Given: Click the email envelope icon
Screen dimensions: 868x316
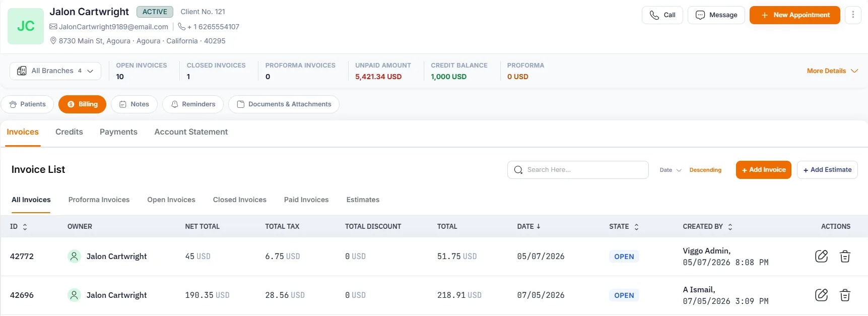Looking at the screenshot, I should [x=53, y=27].
